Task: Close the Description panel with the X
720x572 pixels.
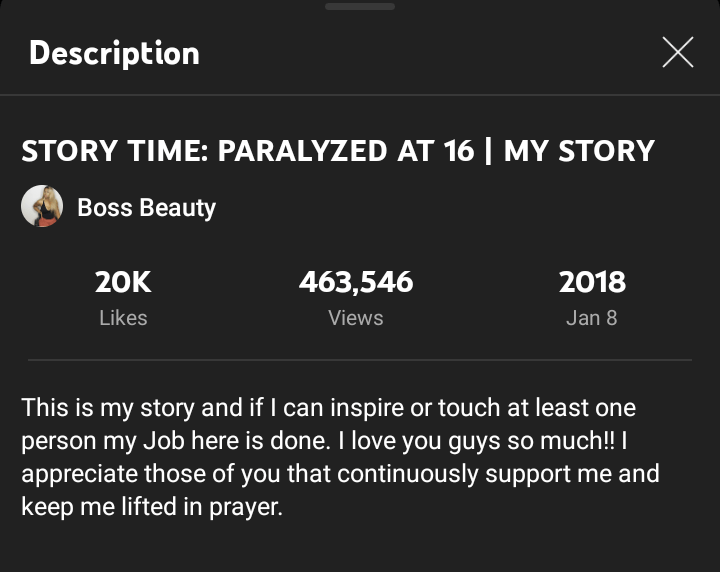Action: pos(677,53)
